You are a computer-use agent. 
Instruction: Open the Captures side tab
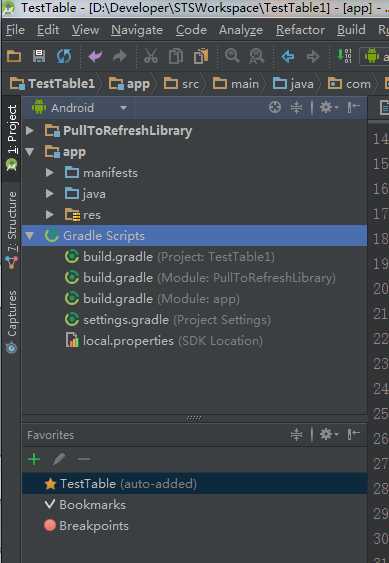pyautogui.click(x=12, y=322)
